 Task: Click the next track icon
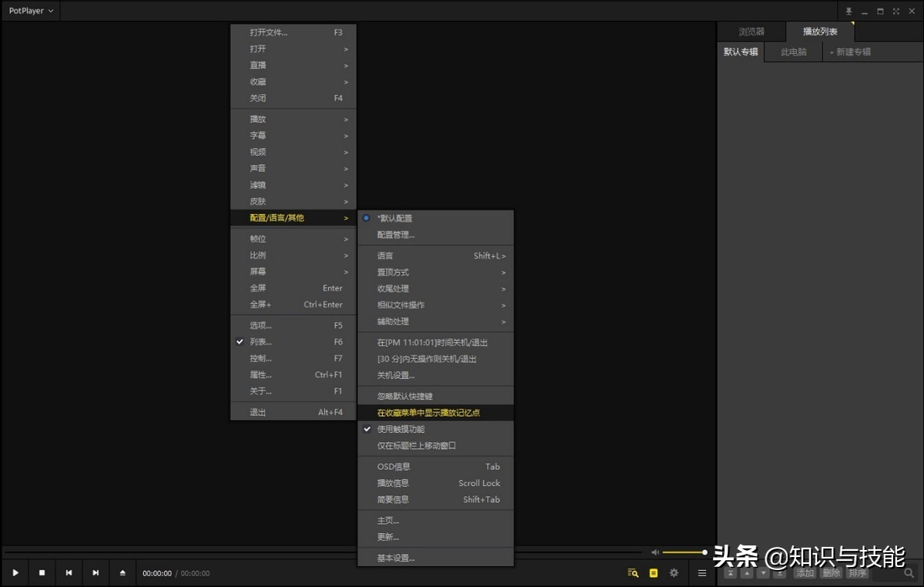pyautogui.click(x=95, y=573)
